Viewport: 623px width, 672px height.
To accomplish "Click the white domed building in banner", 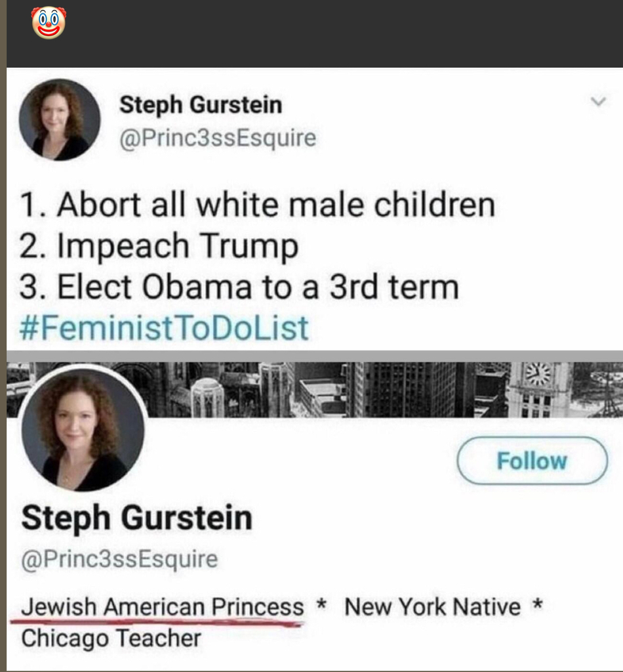I will (207, 396).
